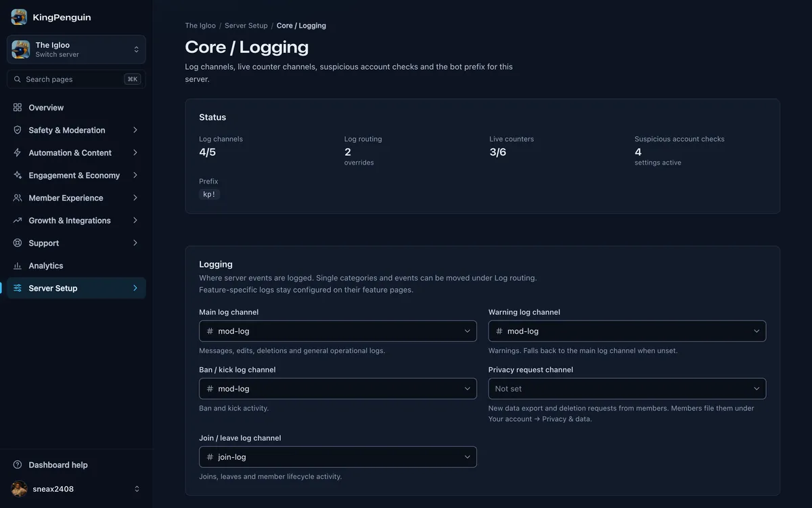Open the Switch server selector
This screenshot has height=508, width=812.
point(76,49)
